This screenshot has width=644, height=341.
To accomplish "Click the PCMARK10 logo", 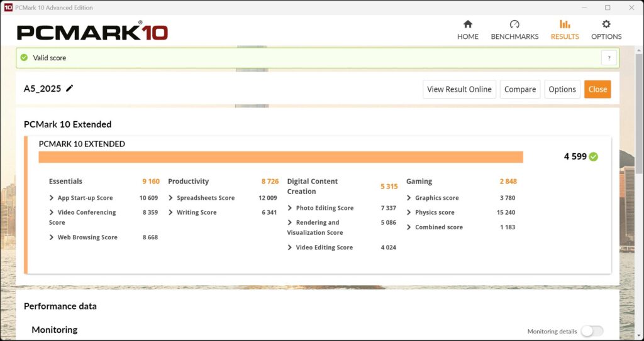I will 92,31.
